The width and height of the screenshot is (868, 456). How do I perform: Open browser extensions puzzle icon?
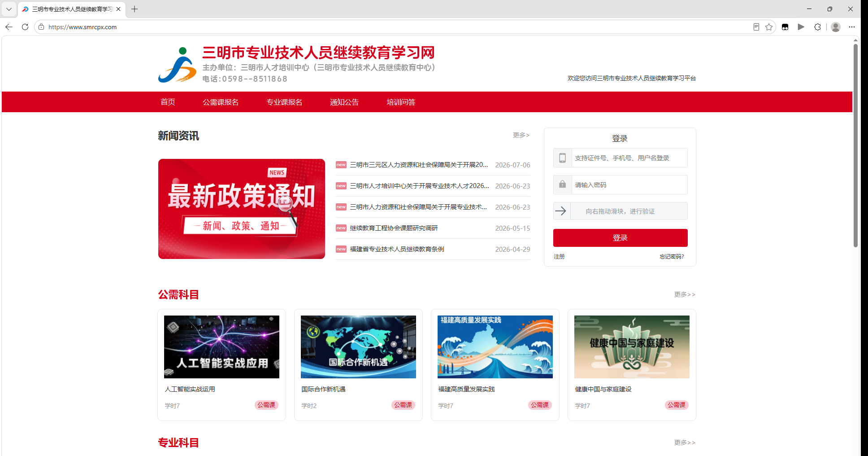point(817,27)
